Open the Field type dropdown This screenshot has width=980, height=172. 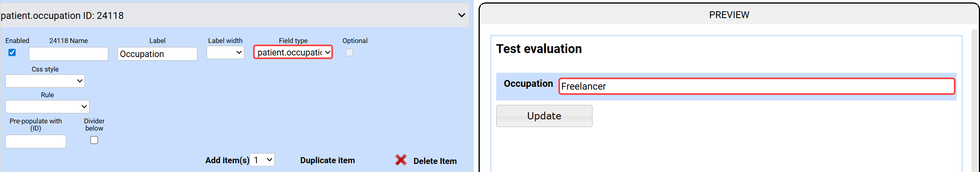293,52
